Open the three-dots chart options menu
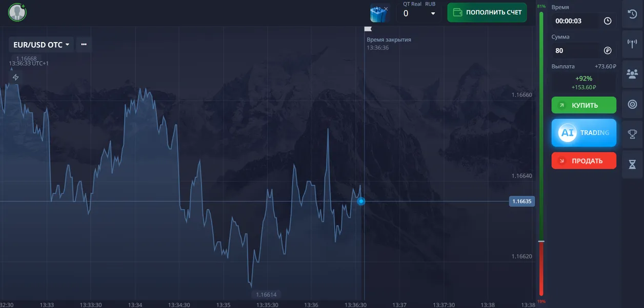The image size is (644, 308). pyautogui.click(x=84, y=45)
